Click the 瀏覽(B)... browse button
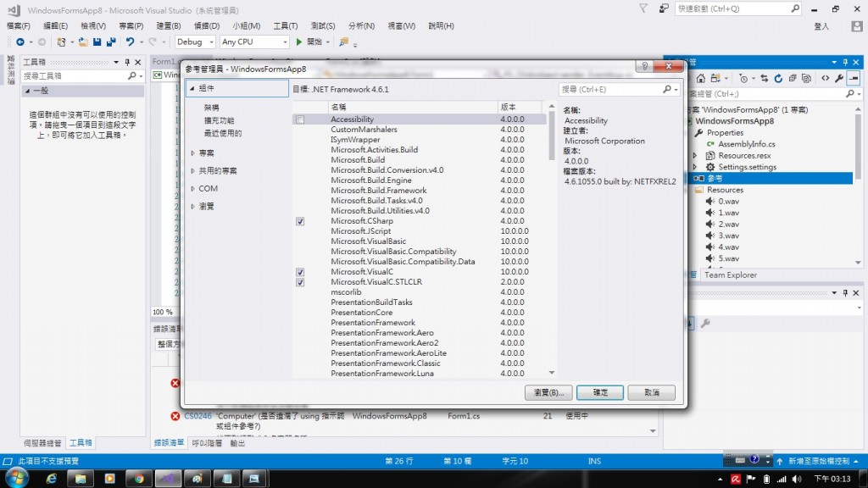Image resolution: width=868 pixels, height=488 pixels. (x=548, y=392)
